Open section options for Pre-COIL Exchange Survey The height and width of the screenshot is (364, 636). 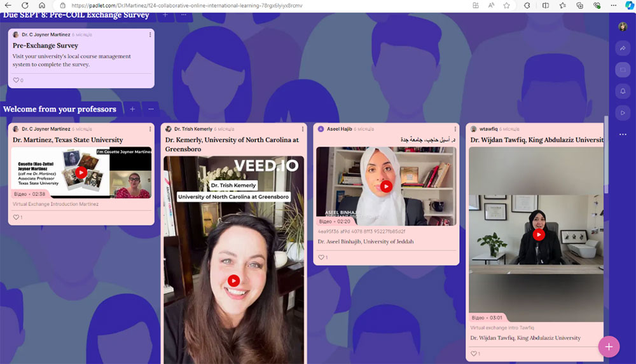click(184, 15)
